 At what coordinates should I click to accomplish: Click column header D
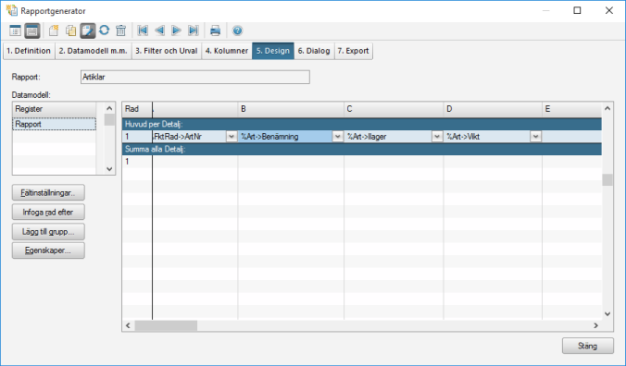(493, 109)
